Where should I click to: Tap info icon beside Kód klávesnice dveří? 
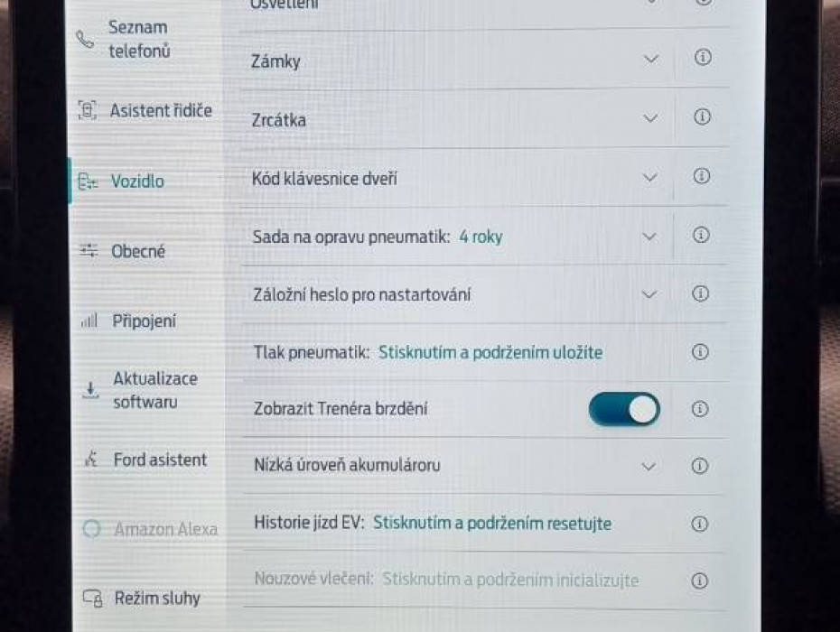pyautogui.click(x=701, y=177)
